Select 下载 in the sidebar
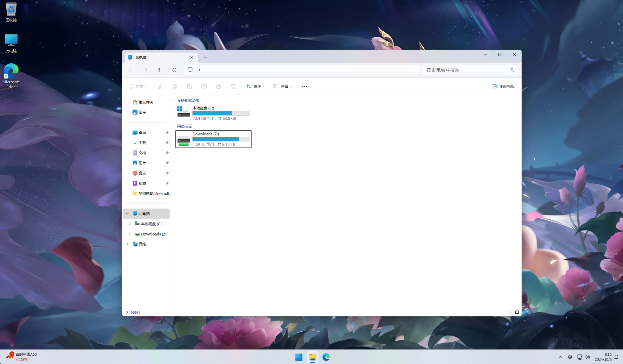Image resolution: width=623 pixels, height=364 pixels. click(142, 143)
